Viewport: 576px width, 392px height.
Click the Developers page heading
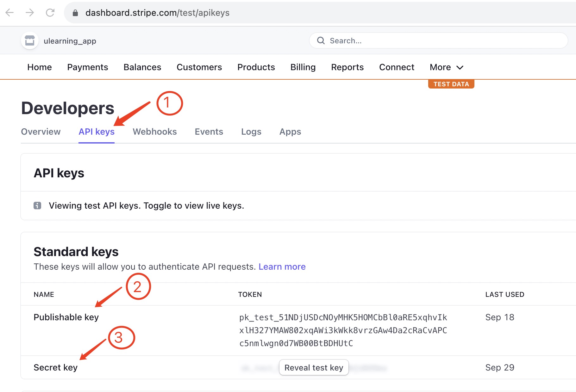point(67,108)
